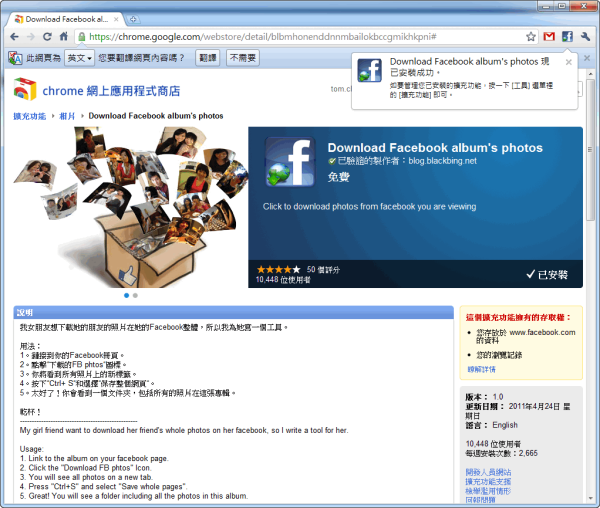Dismiss the install success notification bubble

pyautogui.click(x=569, y=62)
